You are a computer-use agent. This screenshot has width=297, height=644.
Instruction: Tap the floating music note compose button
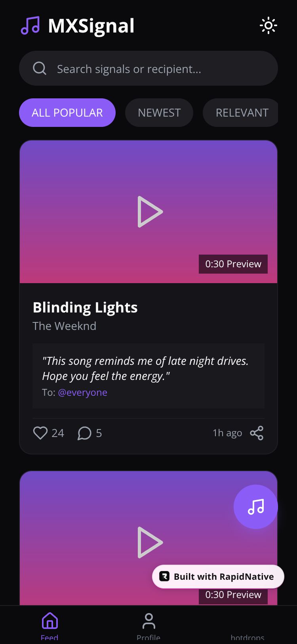256,507
